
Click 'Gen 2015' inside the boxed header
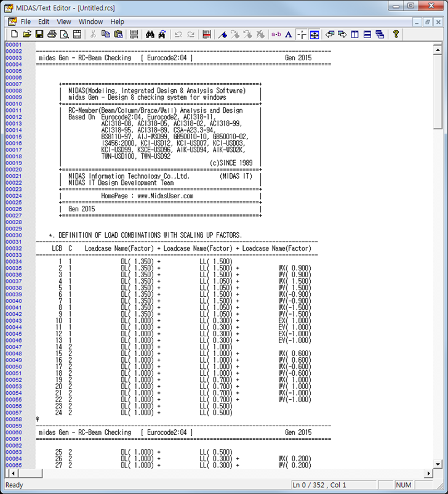82,209
